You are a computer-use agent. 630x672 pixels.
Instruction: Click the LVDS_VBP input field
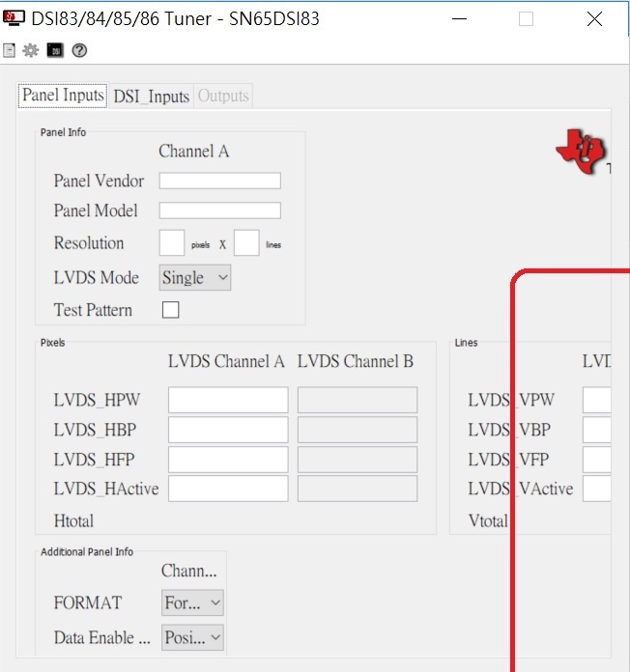(596, 430)
